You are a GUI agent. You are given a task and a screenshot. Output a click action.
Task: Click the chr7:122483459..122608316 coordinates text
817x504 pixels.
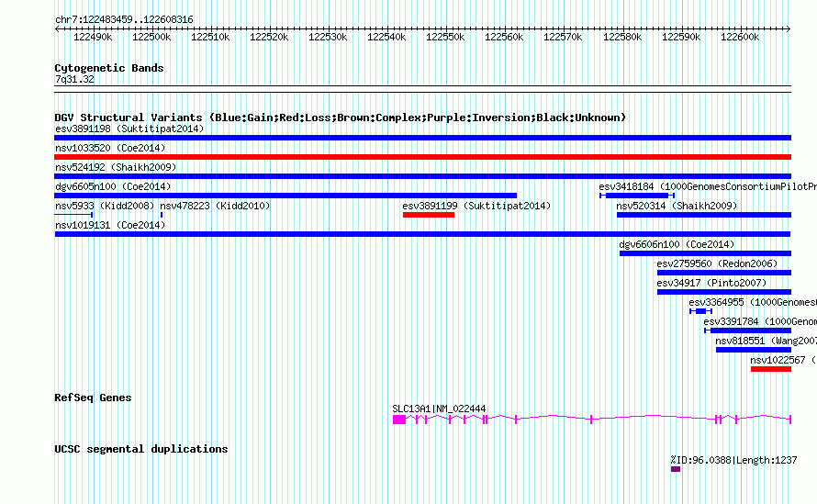124,19
